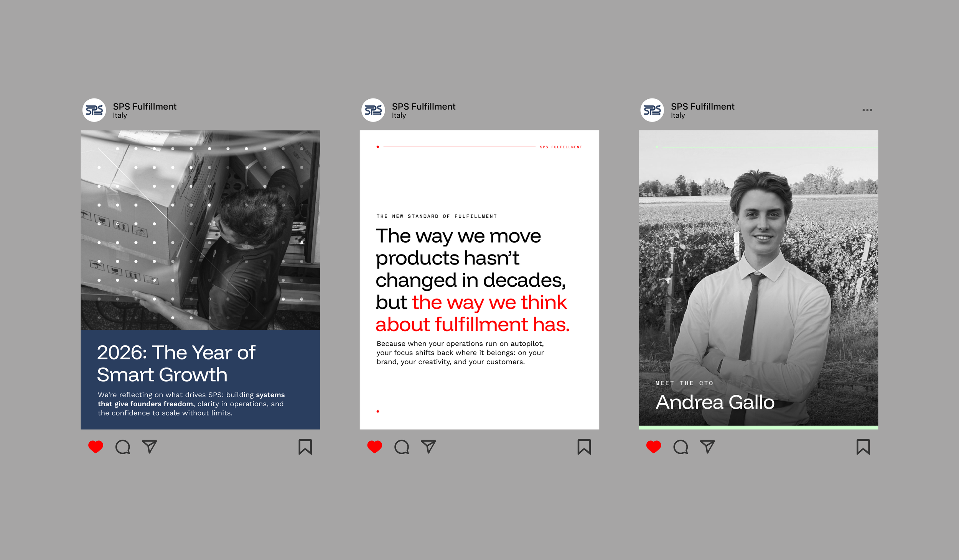The width and height of the screenshot is (959, 560).
Task: Click the share icon under middle post
Action: [428, 447]
